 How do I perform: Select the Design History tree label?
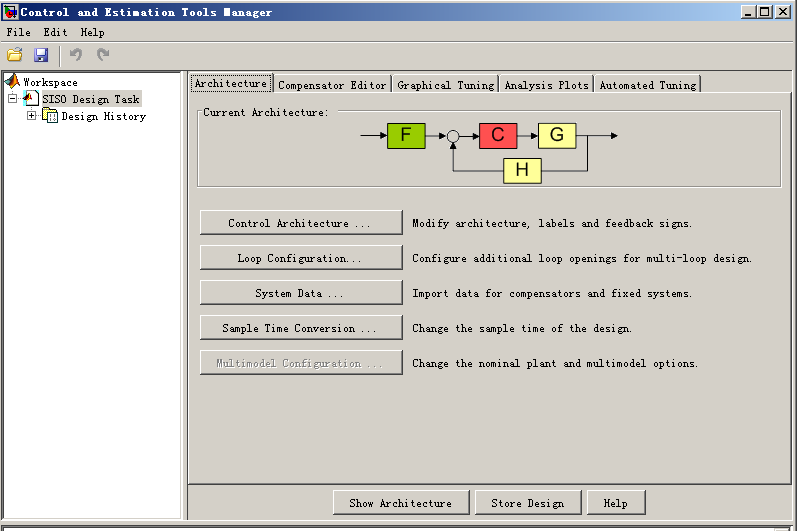click(104, 116)
